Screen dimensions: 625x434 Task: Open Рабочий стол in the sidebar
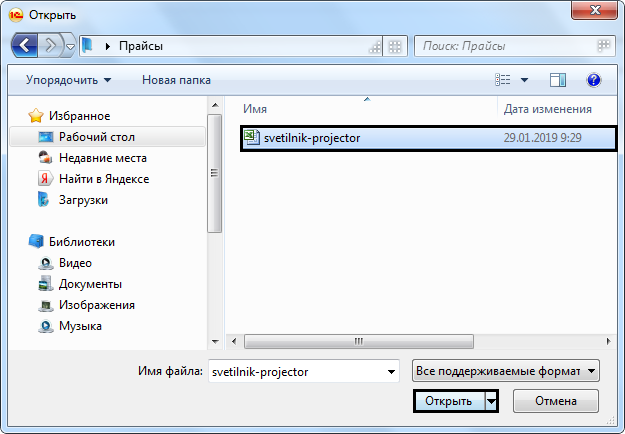tap(96, 137)
